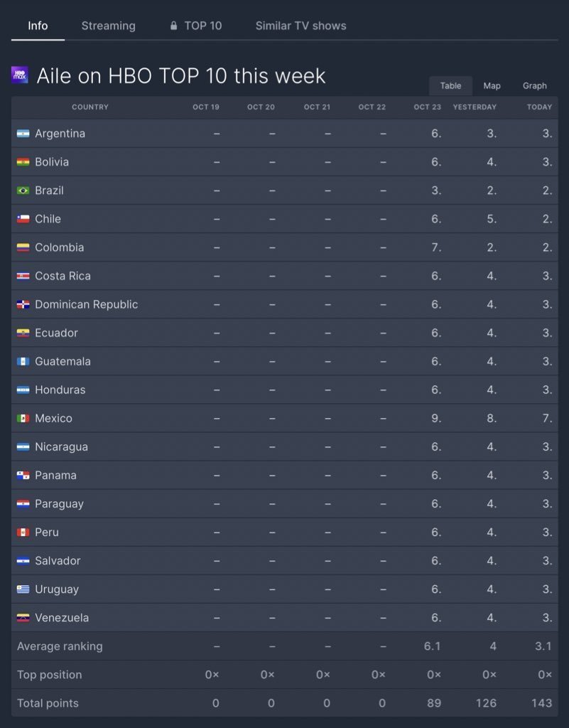
Task: Click the HBO Max logo icon
Action: click(x=19, y=75)
